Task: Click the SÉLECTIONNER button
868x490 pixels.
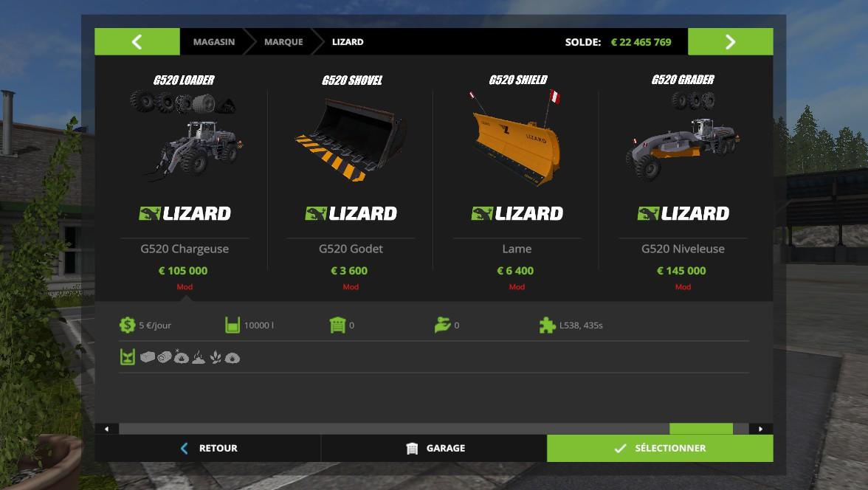Action: tap(660, 448)
